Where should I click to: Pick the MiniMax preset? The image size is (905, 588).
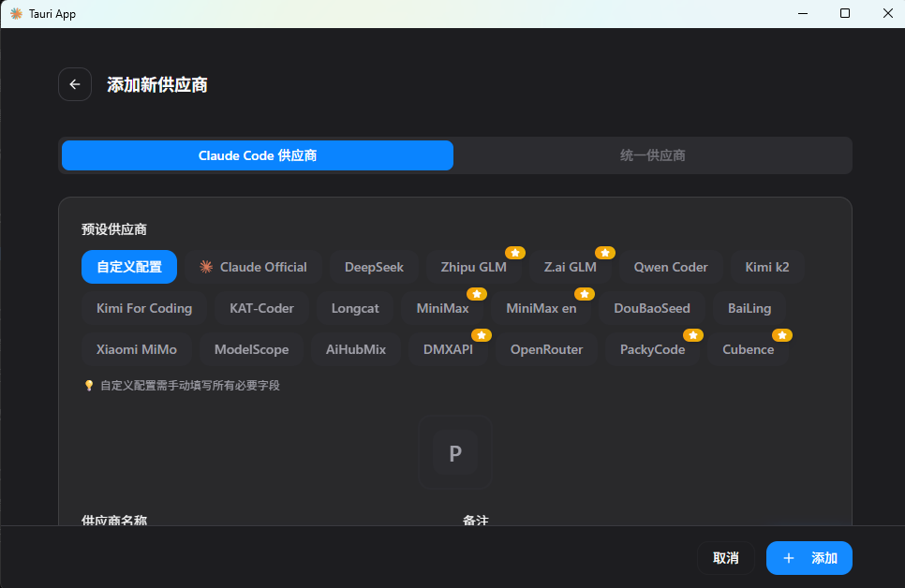click(x=443, y=308)
